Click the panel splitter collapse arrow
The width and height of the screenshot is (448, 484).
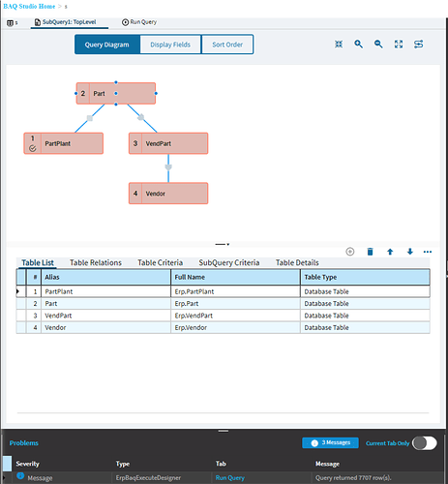tap(223, 244)
